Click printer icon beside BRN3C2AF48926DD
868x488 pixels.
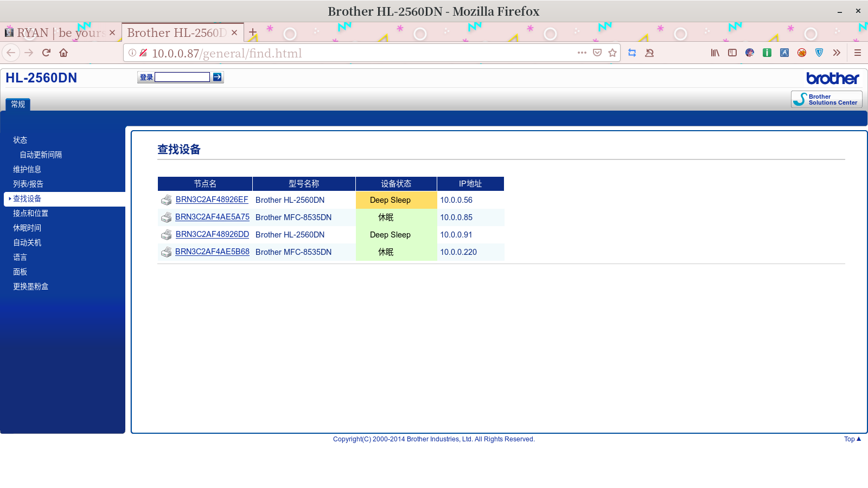167,235
